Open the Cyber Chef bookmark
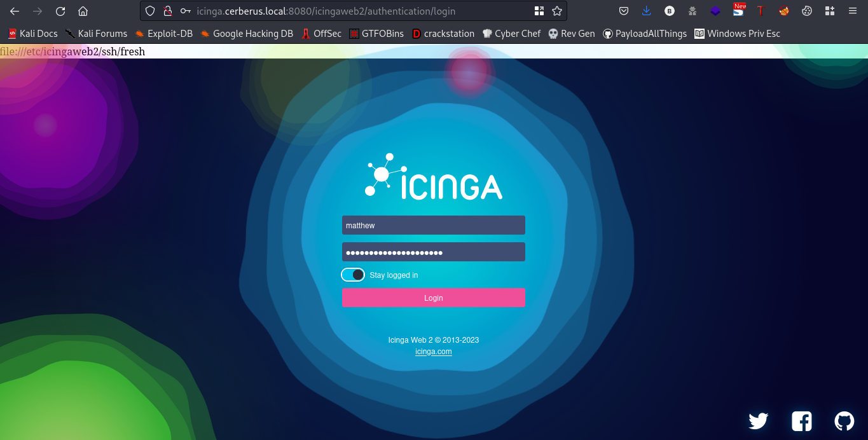This screenshot has width=868, height=440. coord(511,34)
